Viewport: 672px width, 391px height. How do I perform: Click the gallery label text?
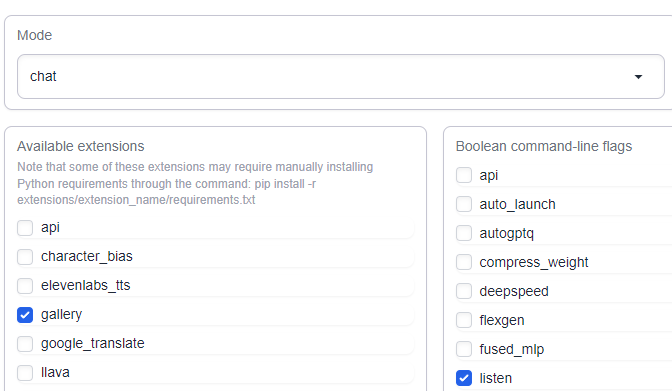[x=61, y=315]
